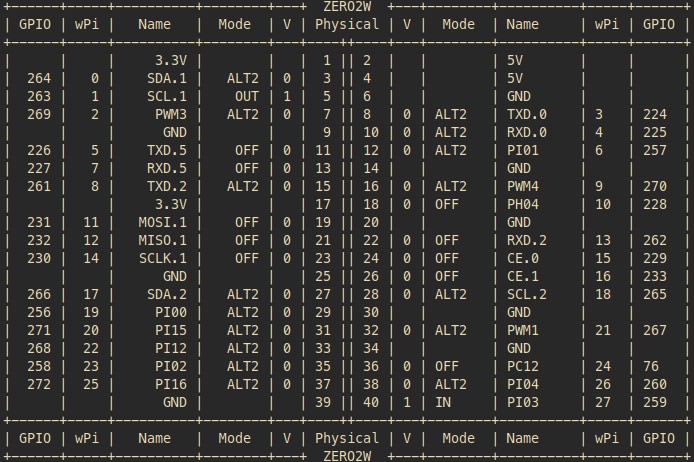The image size is (694, 462).
Task: Select the TXD.2 pin name
Action: tap(167, 186)
